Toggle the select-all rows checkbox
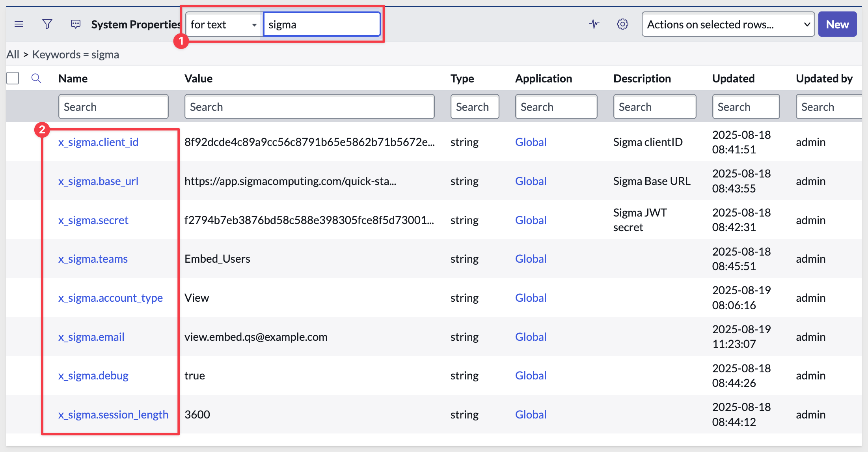The image size is (868, 452). [x=13, y=78]
